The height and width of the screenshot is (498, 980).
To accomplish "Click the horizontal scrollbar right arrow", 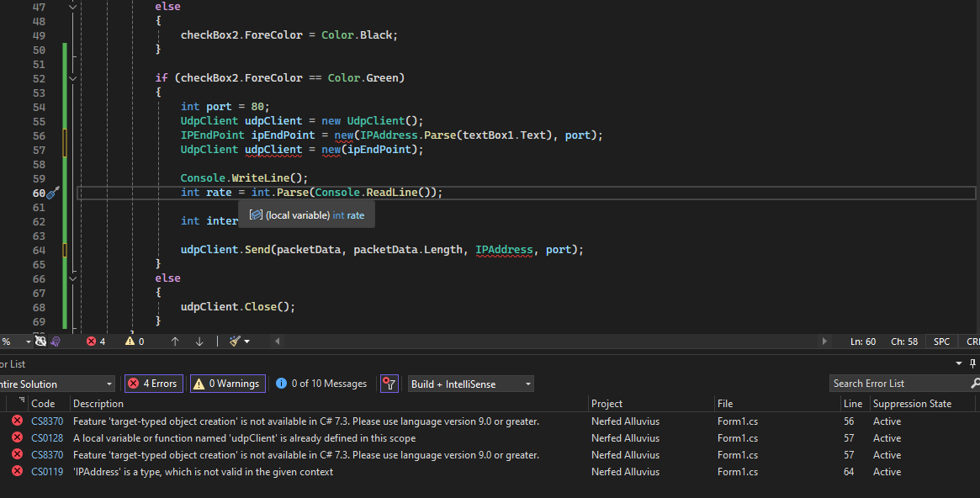I will 824,342.
